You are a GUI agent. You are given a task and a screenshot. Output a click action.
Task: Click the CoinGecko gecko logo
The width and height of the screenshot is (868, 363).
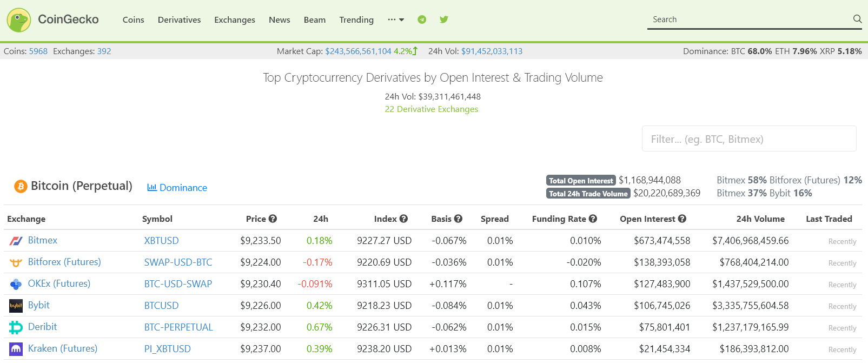pos(19,20)
